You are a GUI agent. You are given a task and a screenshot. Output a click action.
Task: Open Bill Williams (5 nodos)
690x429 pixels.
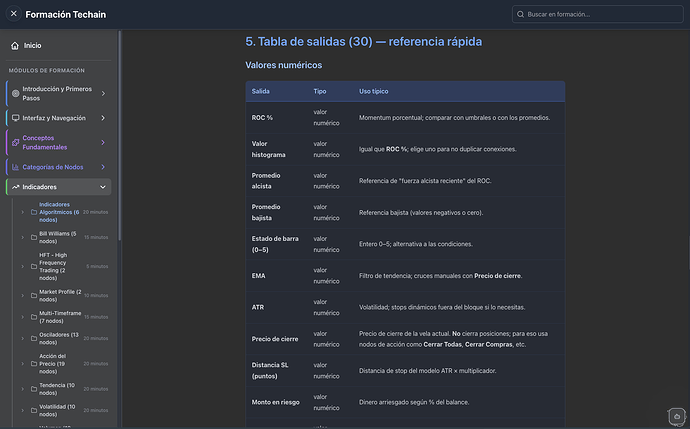pos(58,238)
